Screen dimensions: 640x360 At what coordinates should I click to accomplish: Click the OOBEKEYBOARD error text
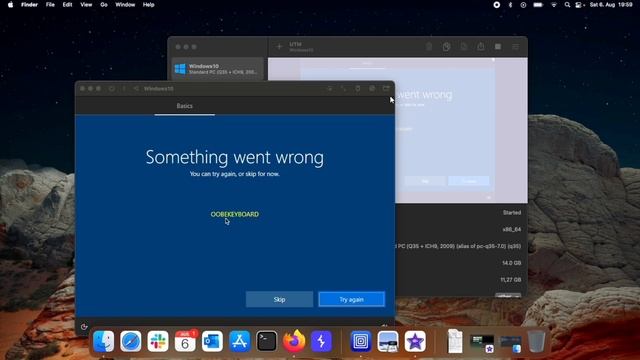point(235,214)
